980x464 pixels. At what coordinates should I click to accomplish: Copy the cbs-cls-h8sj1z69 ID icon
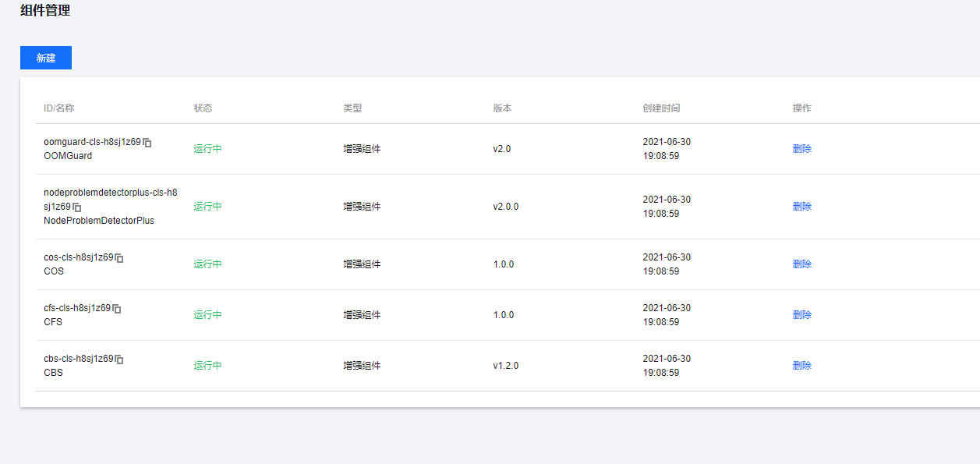(119, 360)
